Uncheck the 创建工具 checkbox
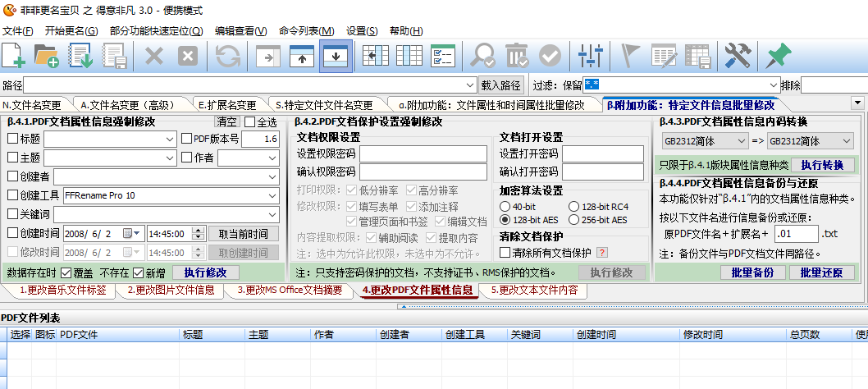Image resolution: width=868 pixels, height=389 pixels. 12,195
